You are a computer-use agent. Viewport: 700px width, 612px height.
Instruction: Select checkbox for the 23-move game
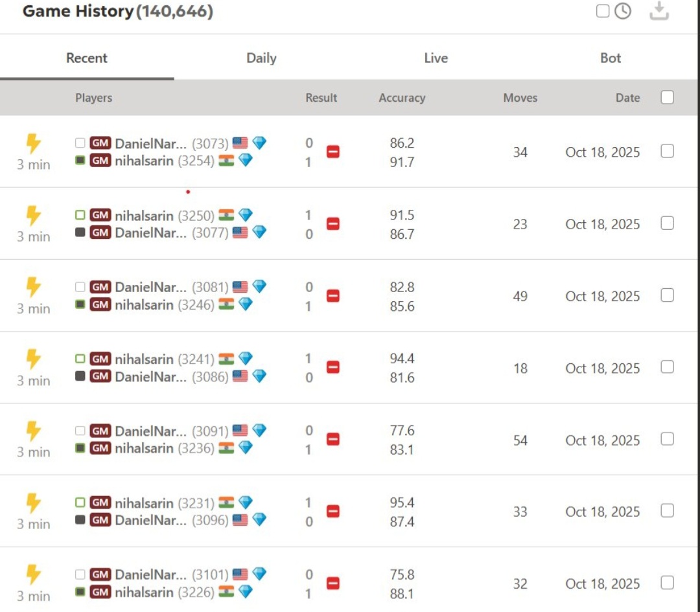[x=667, y=223]
